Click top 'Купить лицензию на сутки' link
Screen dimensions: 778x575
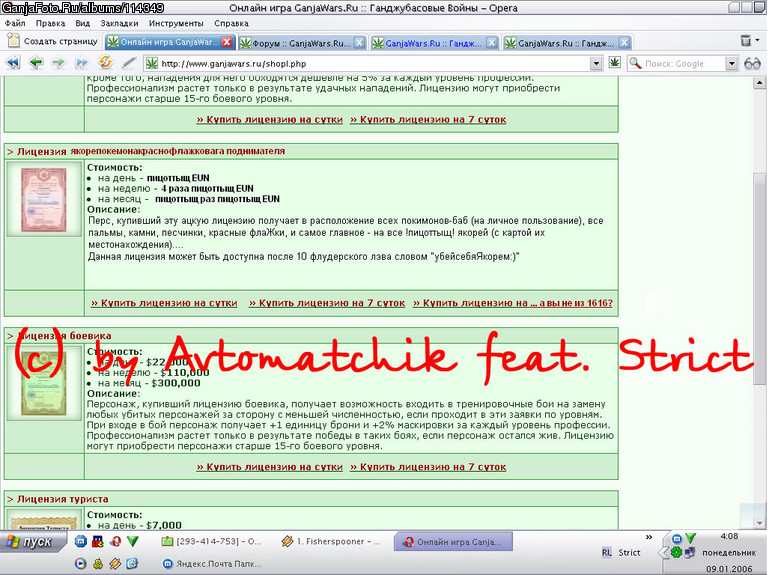click(x=269, y=120)
